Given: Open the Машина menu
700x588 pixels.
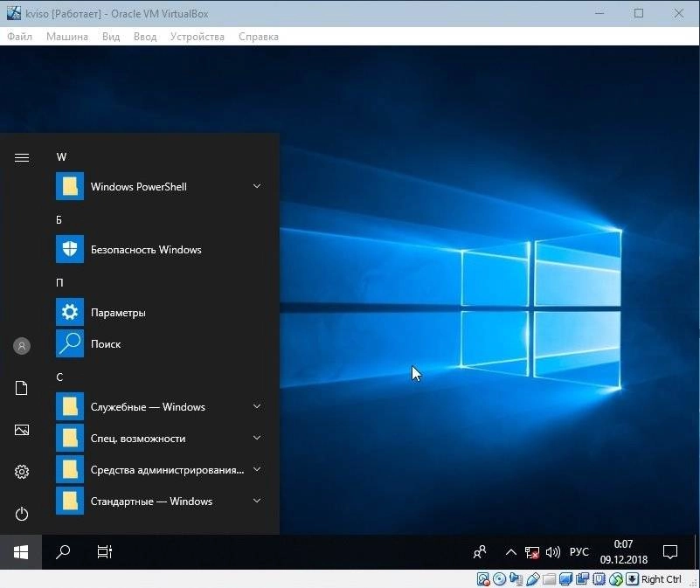Looking at the screenshot, I should pos(67,37).
